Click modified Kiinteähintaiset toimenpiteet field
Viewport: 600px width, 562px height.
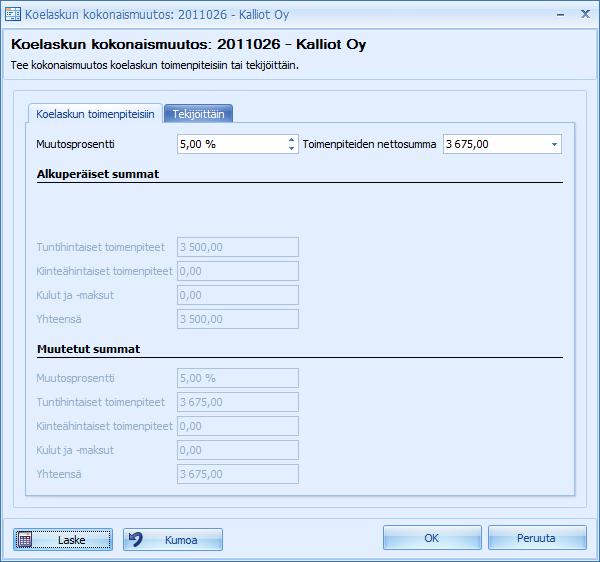pyautogui.click(x=238, y=426)
